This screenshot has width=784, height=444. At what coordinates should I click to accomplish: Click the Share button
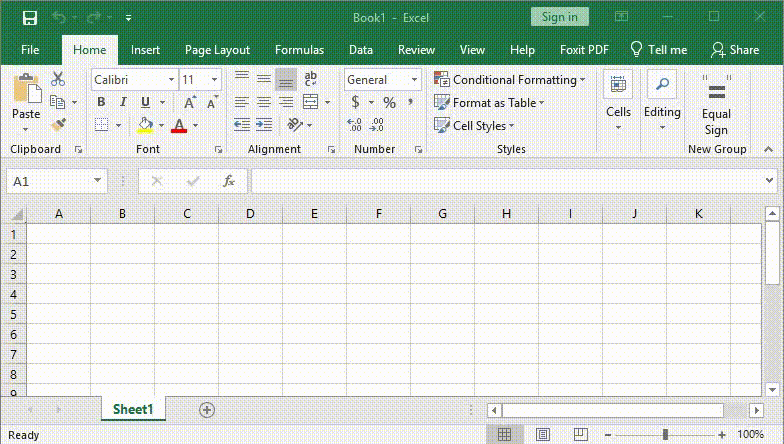coord(736,50)
